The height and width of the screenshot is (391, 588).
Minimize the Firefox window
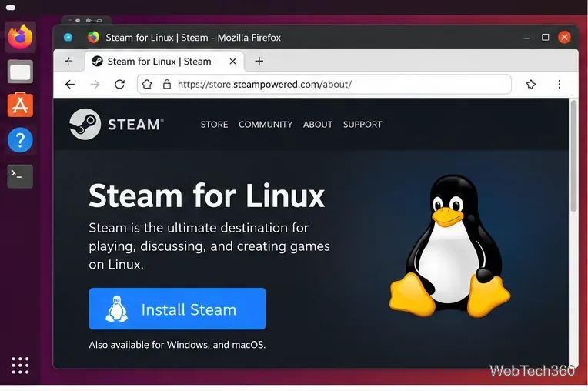coord(527,38)
